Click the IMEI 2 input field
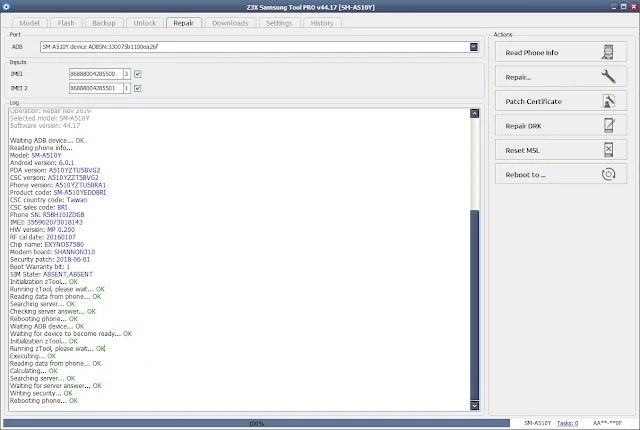640x430 pixels. coord(96,88)
